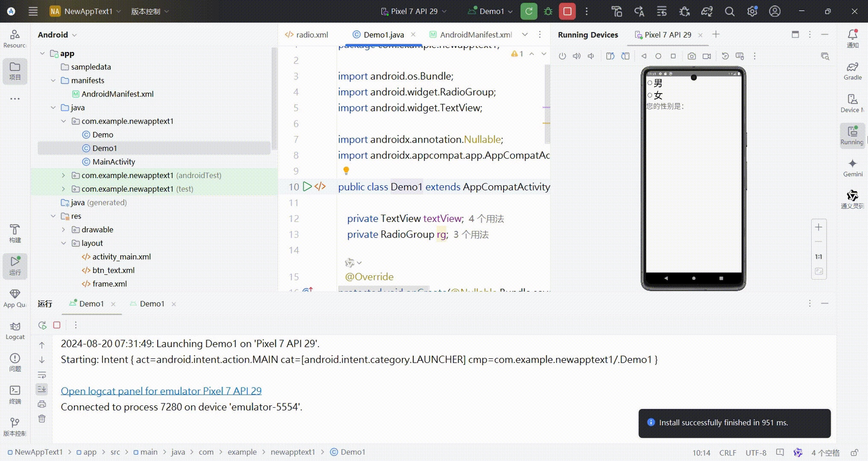Open the Version Control tool window
This screenshot has height=461, width=868.
[x=15, y=427]
